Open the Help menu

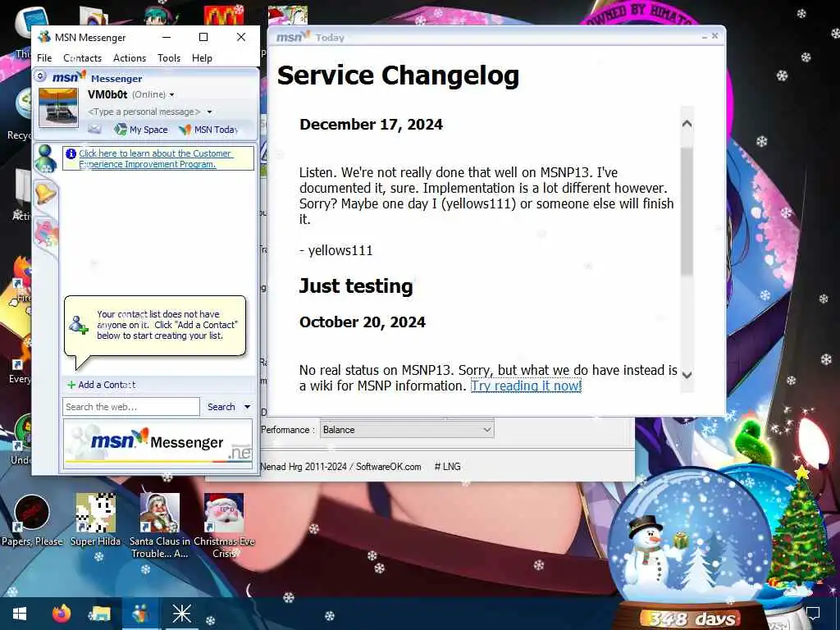(202, 58)
